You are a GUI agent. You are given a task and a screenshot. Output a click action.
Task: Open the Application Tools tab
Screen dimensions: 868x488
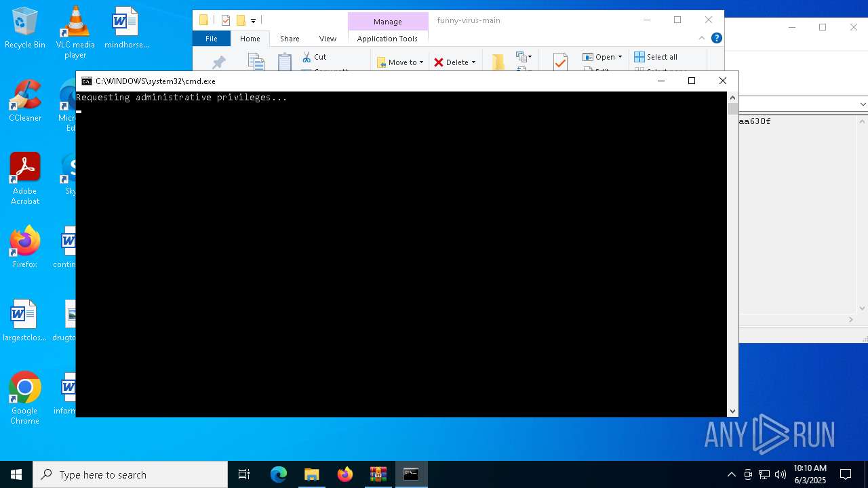(387, 39)
